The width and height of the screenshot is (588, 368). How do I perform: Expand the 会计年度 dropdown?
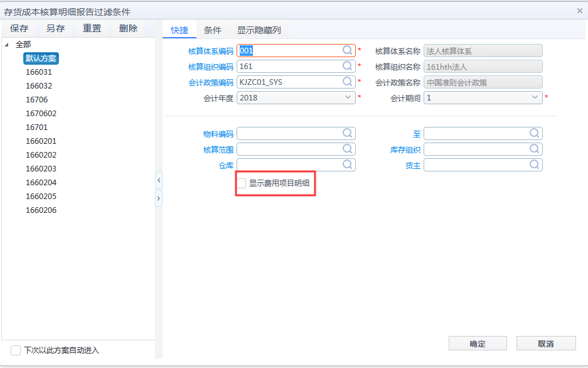coord(349,98)
